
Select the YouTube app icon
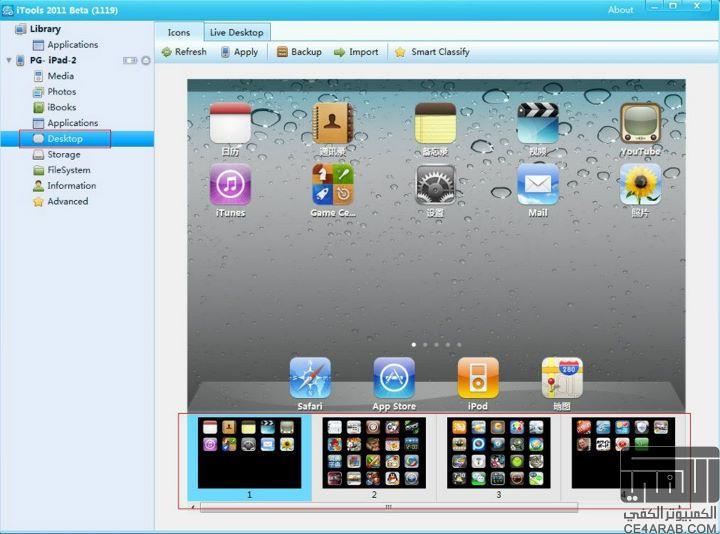coord(640,124)
